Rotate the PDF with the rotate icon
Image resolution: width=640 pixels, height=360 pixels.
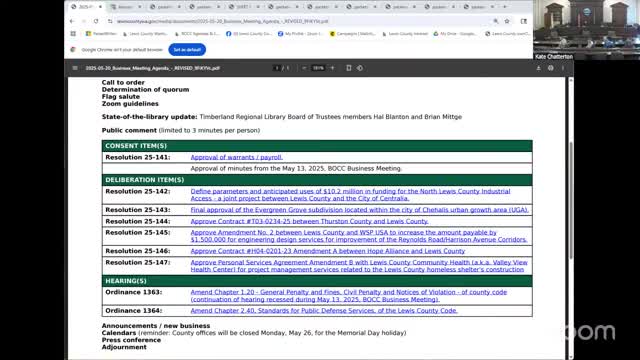[360, 68]
